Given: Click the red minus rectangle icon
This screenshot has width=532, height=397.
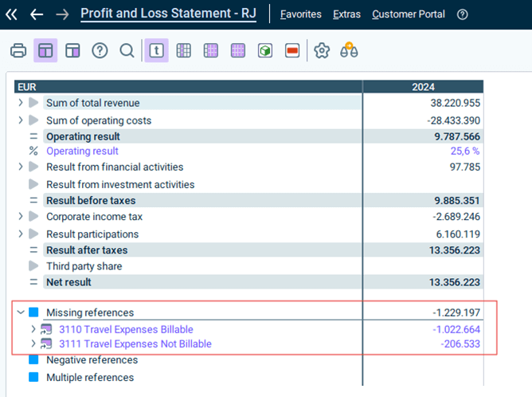Looking at the screenshot, I should coord(292,50).
